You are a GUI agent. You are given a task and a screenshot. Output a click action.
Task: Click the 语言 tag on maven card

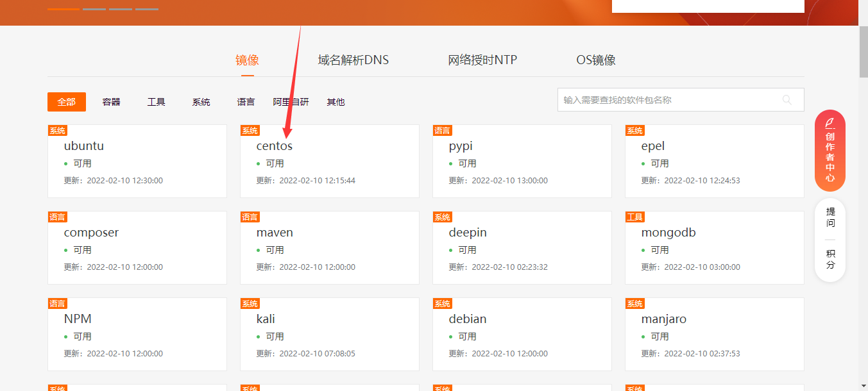click(x=250, y=217)
